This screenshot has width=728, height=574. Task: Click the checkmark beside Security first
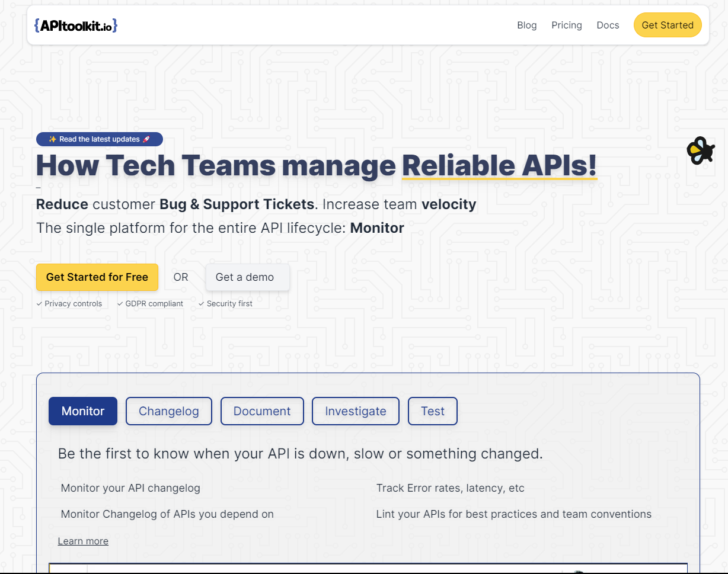click(202, 303)
